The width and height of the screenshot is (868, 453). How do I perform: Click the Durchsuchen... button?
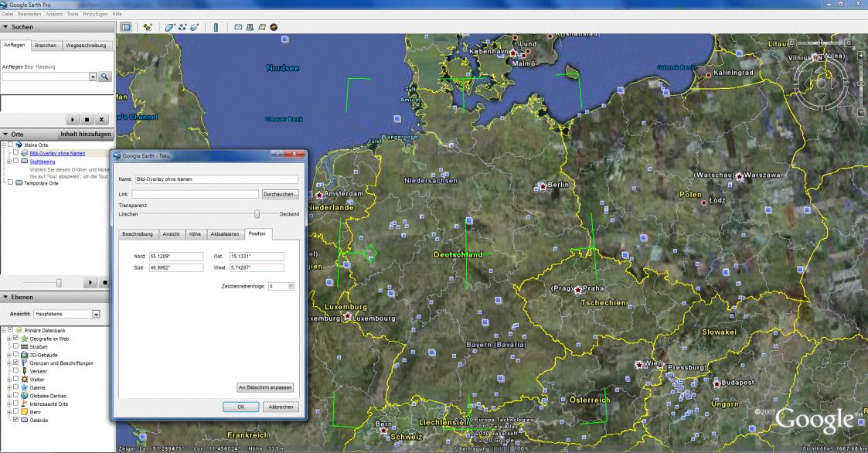click(x=280, y=194)
